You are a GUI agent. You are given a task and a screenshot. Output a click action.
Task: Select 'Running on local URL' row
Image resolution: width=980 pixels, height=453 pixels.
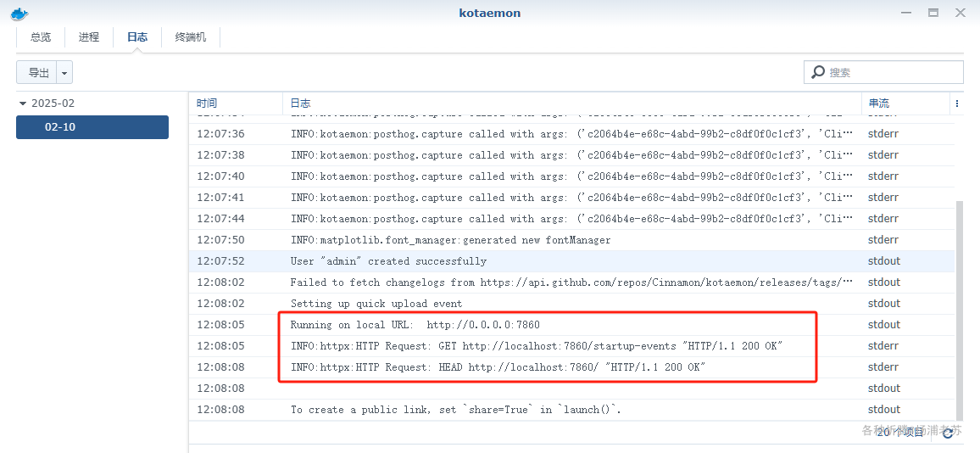572,326
